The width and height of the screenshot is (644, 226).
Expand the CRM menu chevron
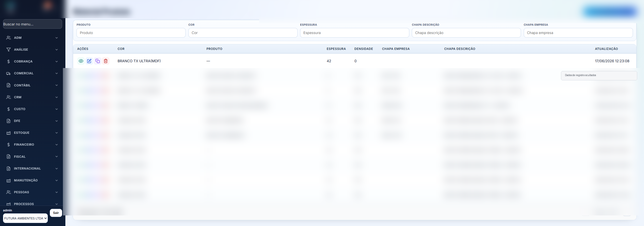[57, 97]
